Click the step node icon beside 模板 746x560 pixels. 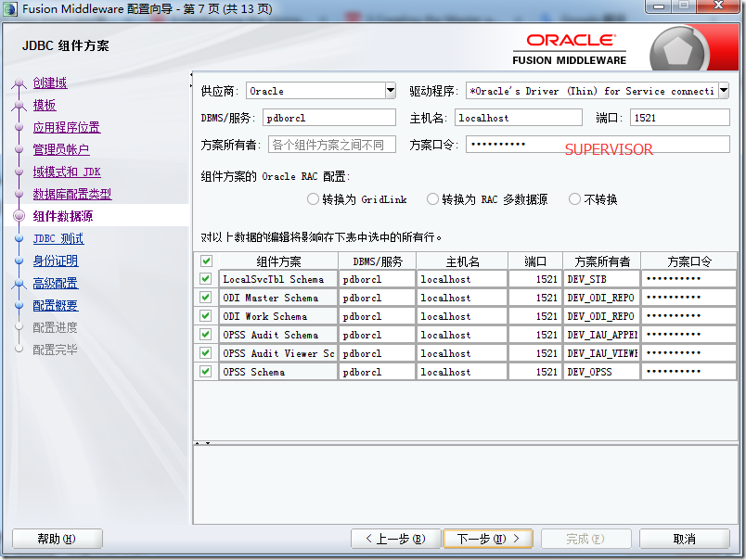click(x=19, y=106)
